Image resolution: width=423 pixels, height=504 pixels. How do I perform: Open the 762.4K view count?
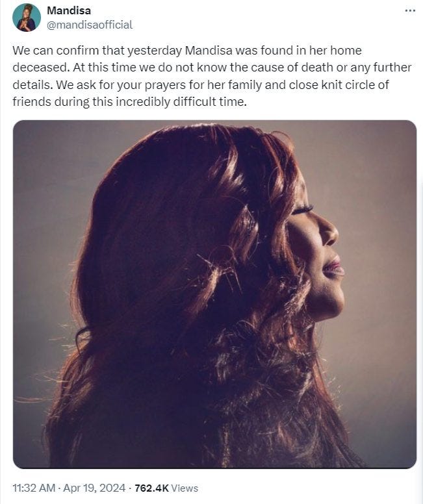point(151,488)
